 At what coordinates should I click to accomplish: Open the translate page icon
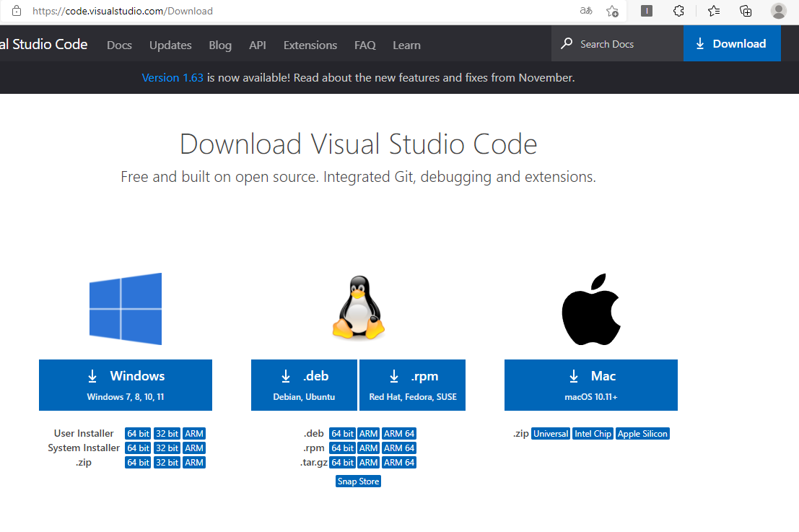[586, 11]
